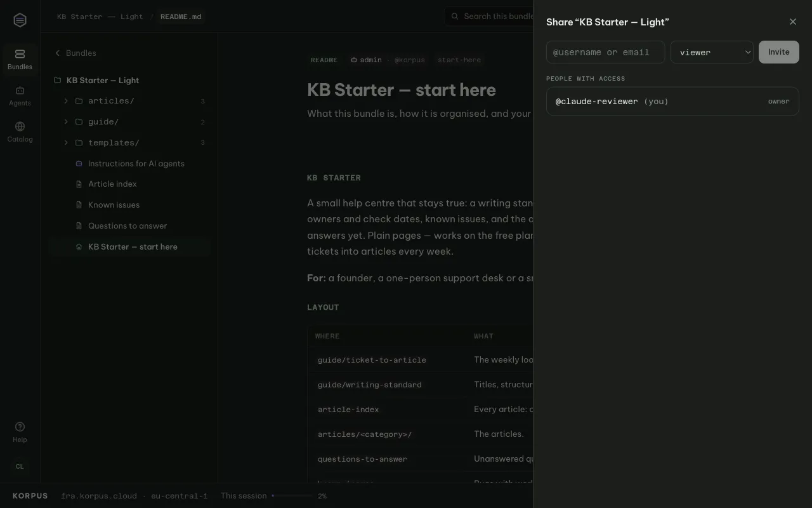Go back to Bundles list

[75, 53]
